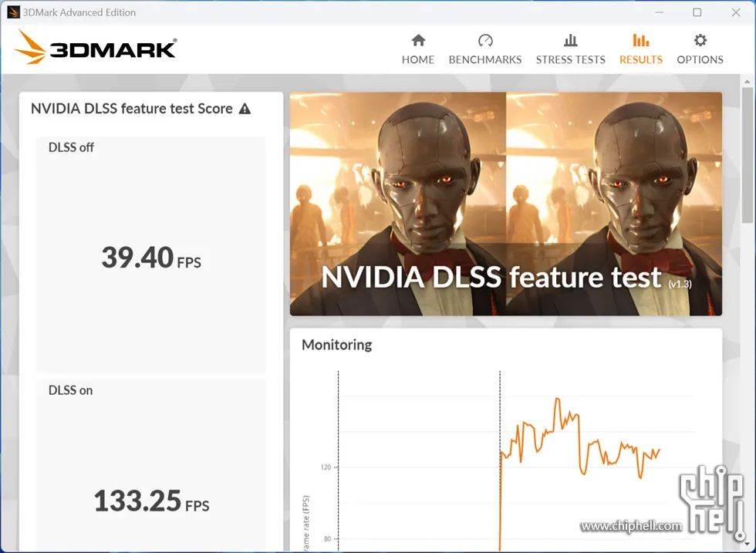The width and height of the screenshot is (756, 553).
Task: Go to the OPTIONS tab label
Action: pos(700,59)
